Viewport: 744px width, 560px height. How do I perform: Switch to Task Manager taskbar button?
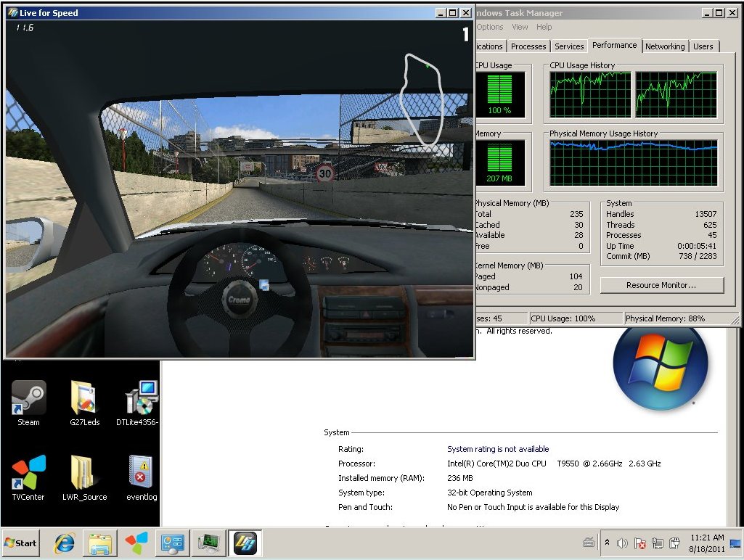click(x=209, y=543)
